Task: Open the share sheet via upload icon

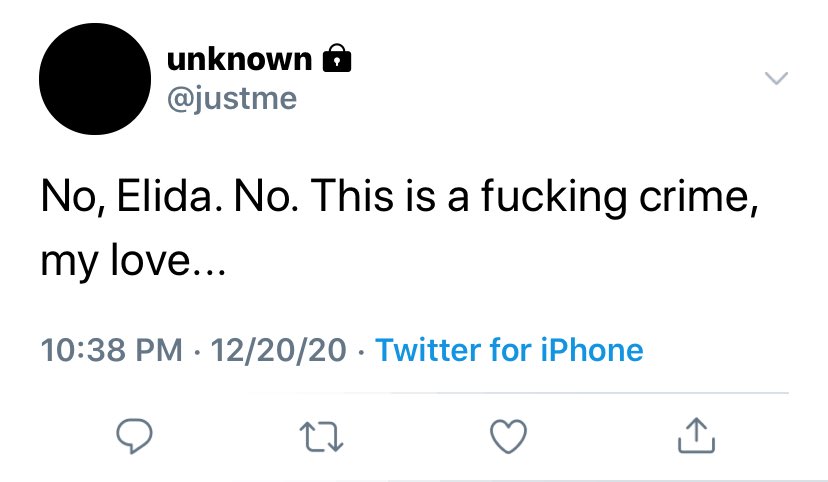Action: point(697,436)
